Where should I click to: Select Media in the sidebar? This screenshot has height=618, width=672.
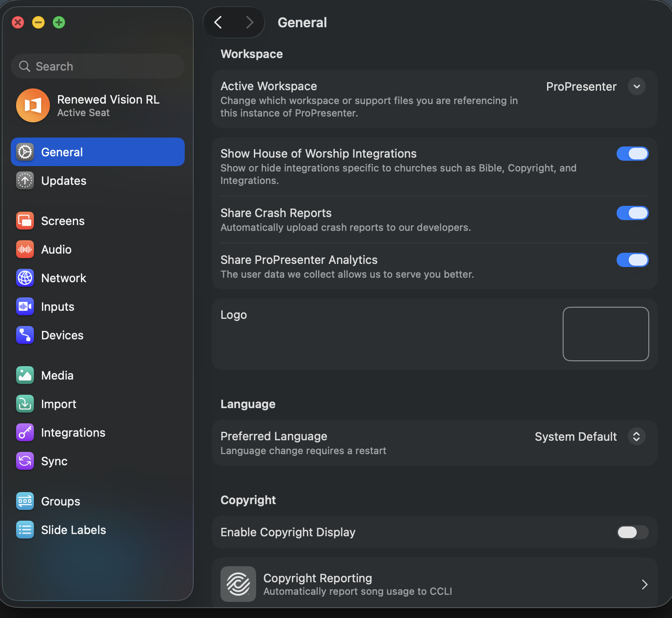tap(98, 375)
